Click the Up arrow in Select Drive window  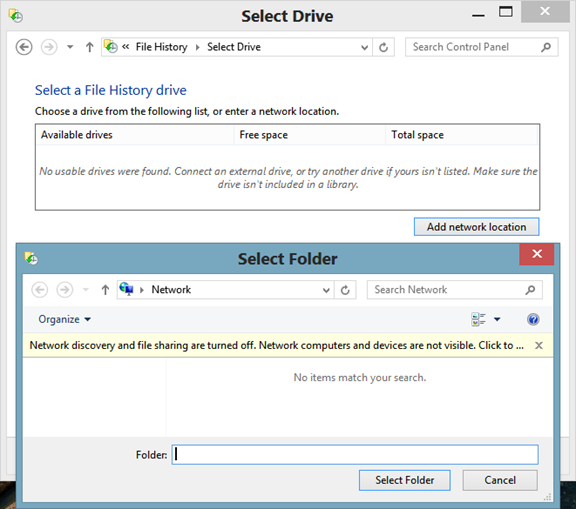89,47
